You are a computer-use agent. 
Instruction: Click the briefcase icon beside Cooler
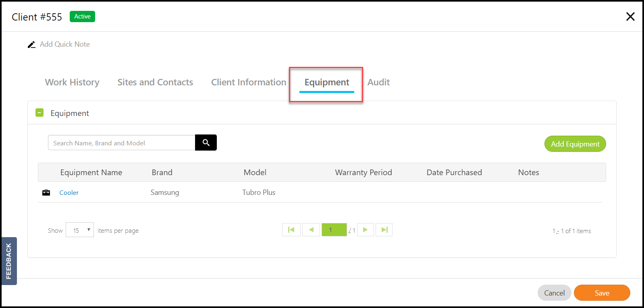46,192
